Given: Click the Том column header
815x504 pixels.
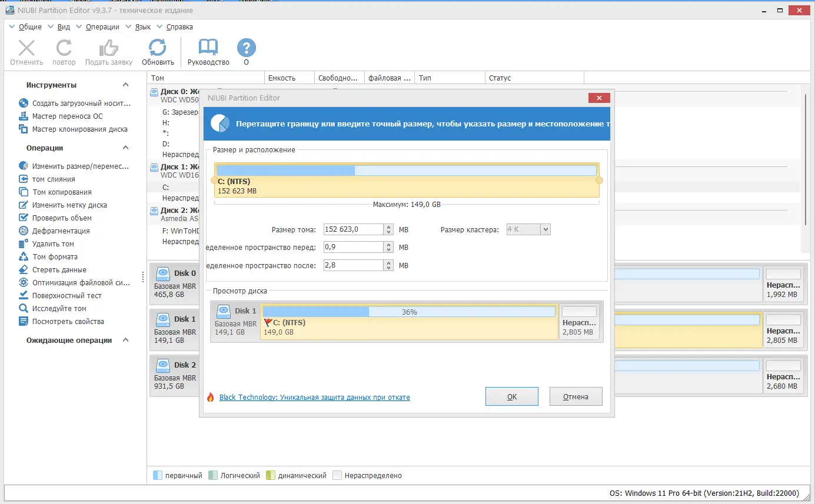Looking at the screenshot, I should tap(206, 78).
